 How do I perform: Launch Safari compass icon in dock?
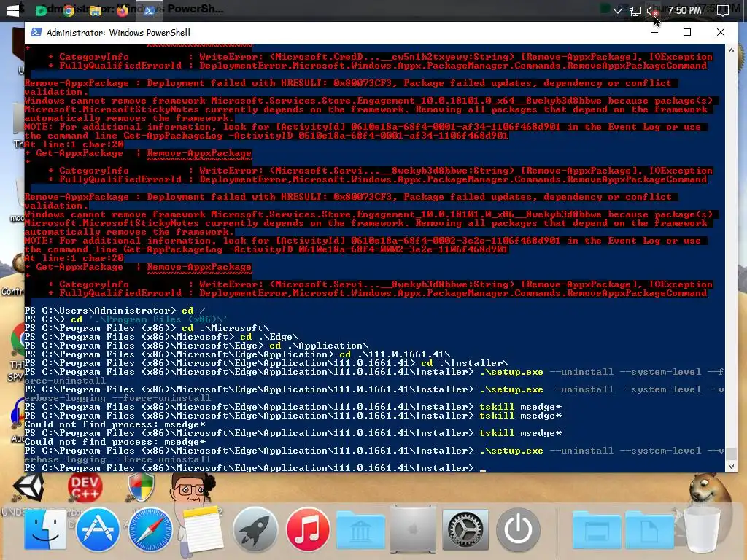coord(150,529)
